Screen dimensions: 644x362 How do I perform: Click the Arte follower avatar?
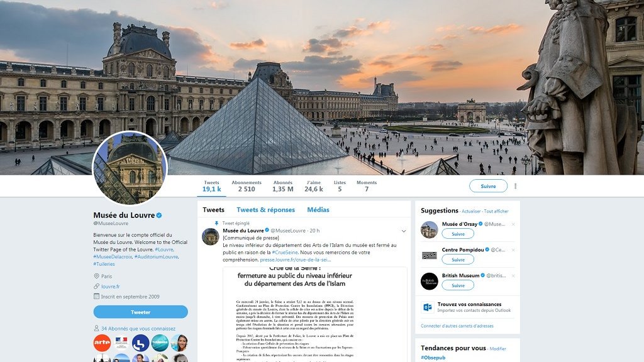coord(102,343)
